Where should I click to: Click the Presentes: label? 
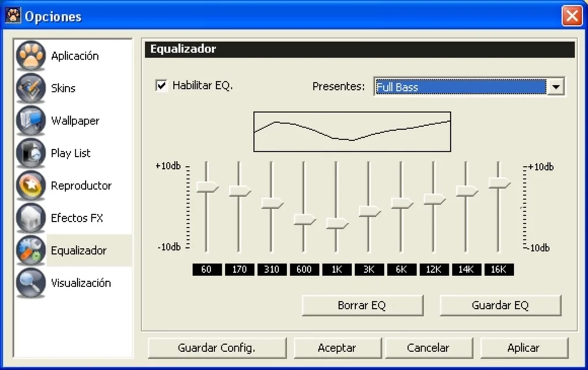[x=338, y=86]
